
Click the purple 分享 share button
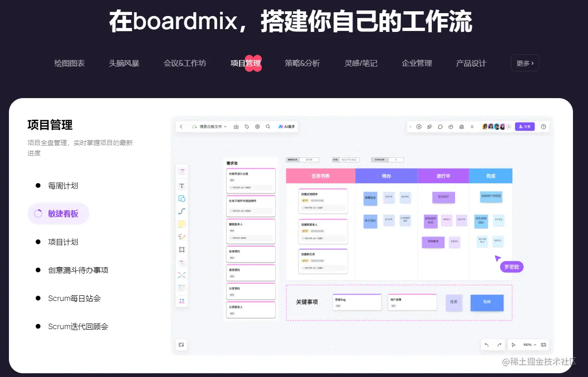coord(525,126)
